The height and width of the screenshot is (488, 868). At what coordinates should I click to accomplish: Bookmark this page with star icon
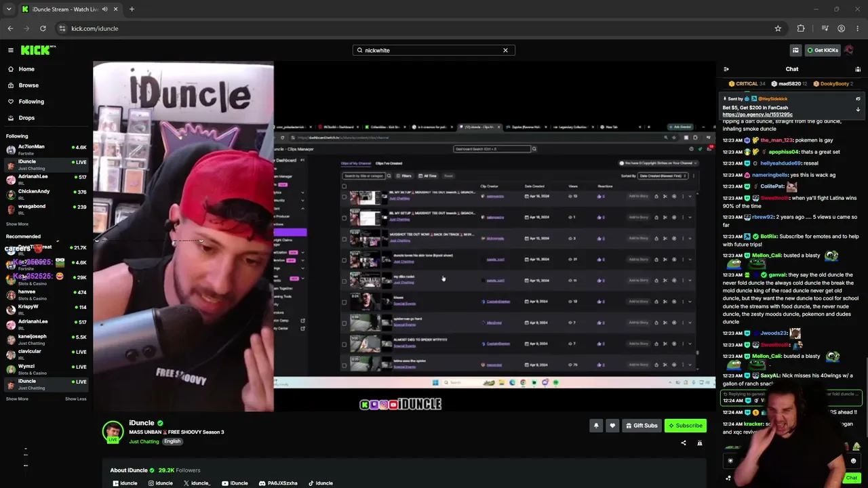778,28
